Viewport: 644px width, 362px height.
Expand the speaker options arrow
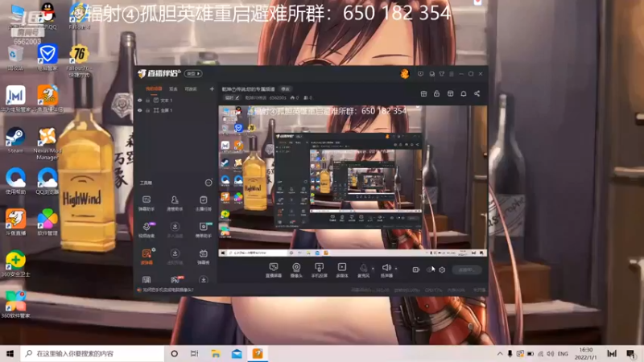pyautogui.click(x=396, y=269)
